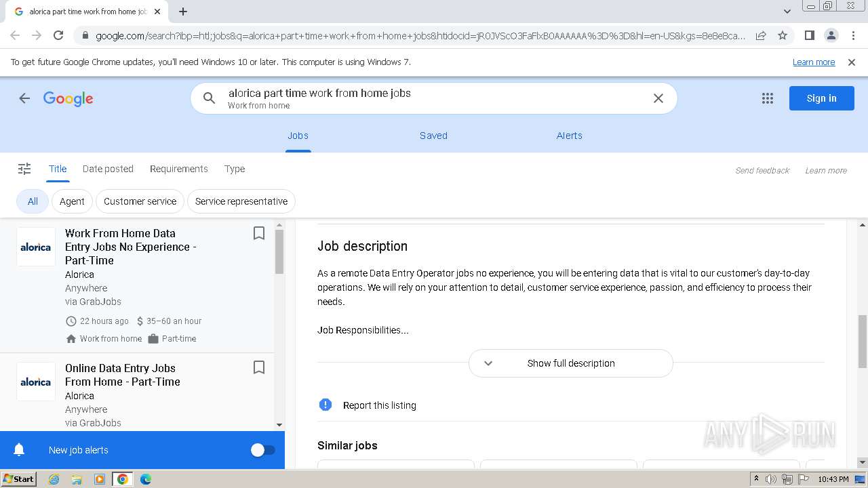This screenshot has width=868, height=488.
Task: Expand Show full description
Action: pyautogui.click(x=571, y=363)
